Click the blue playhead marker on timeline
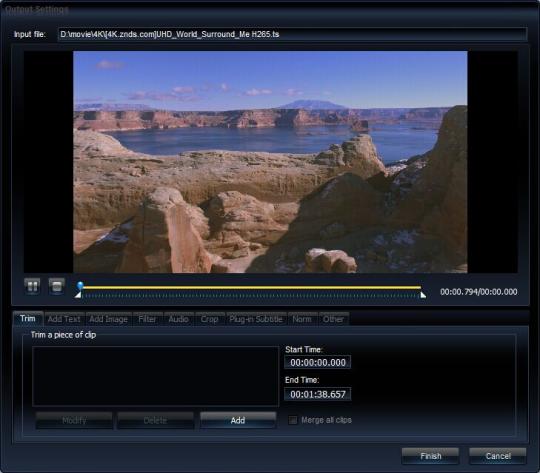Image resolution: width=540 pixels, height=473 pixels. point(80,286)
